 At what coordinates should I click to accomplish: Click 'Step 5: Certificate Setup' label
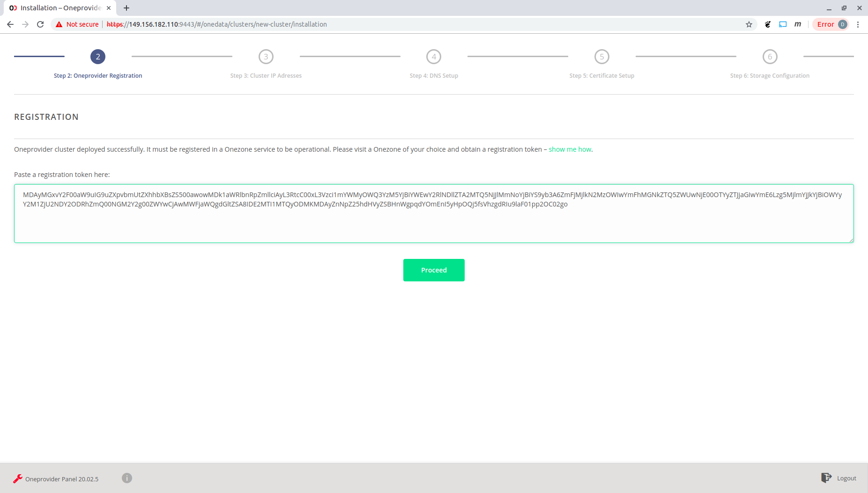point(602,76)
